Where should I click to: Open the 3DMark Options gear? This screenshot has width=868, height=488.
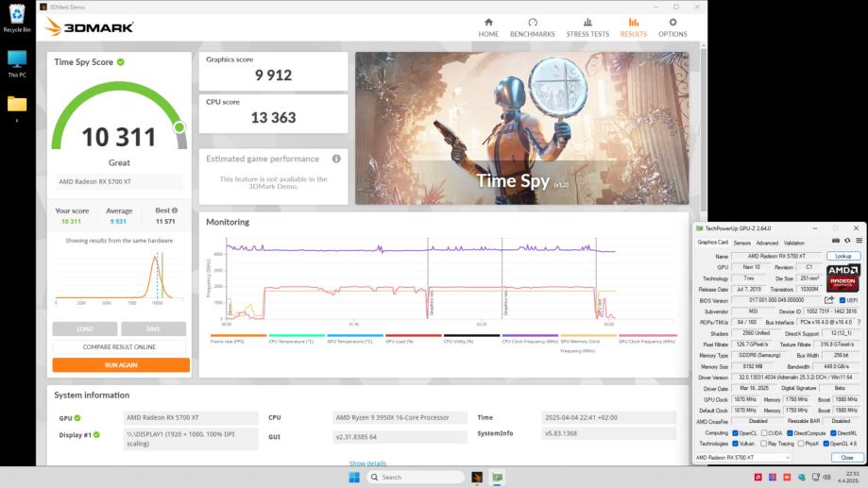point(672,27)
